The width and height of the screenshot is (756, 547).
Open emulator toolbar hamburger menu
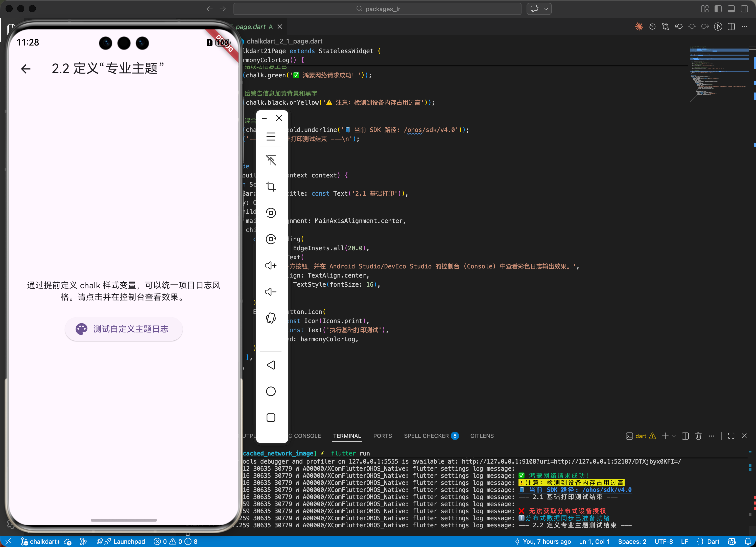[271, 136]
